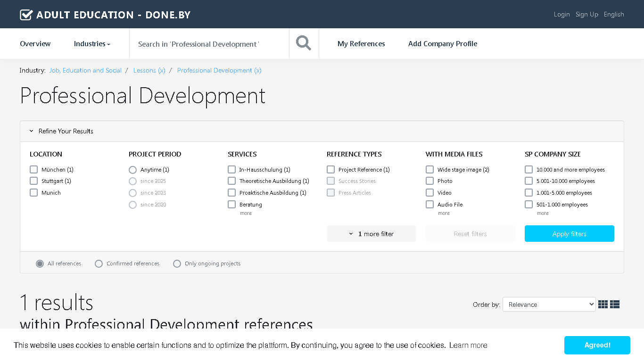Open Add Company Profile in the navigation
The image size is (644, 362).
(x=443, y=43)
